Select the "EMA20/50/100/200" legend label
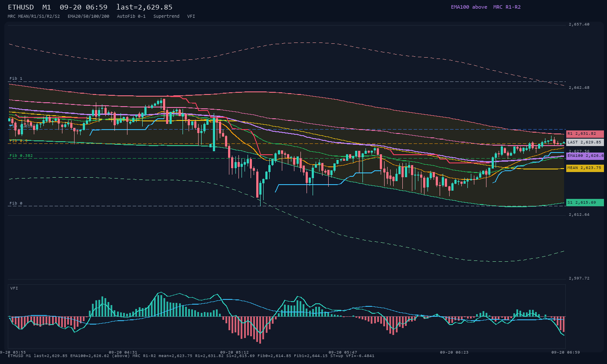The image size is (607, 364). point(88,16)
